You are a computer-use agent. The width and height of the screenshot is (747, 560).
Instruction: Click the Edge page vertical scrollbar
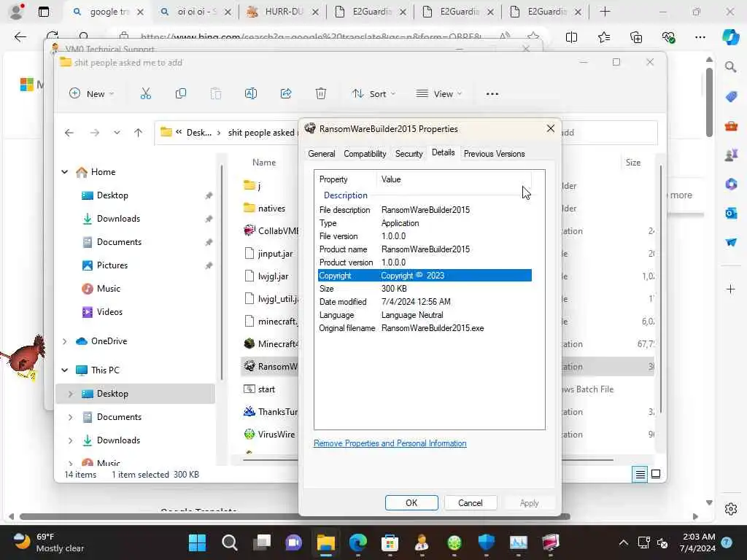(x=709, y=102)
